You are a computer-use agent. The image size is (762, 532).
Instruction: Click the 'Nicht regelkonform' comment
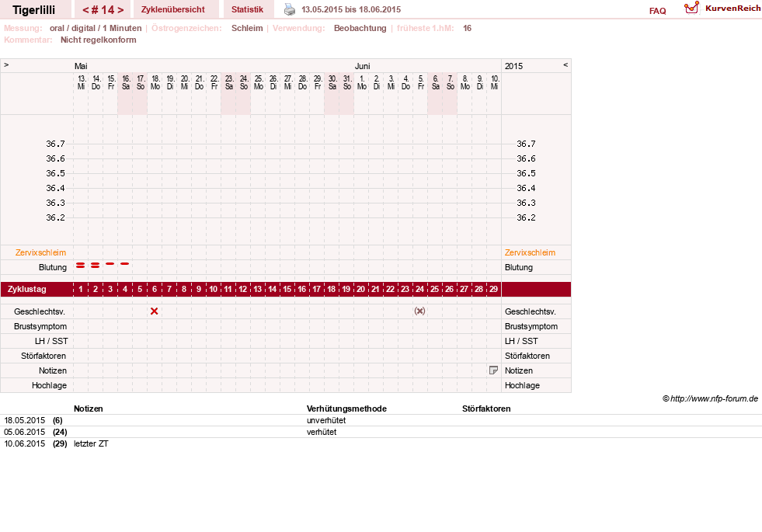(98, 40)
